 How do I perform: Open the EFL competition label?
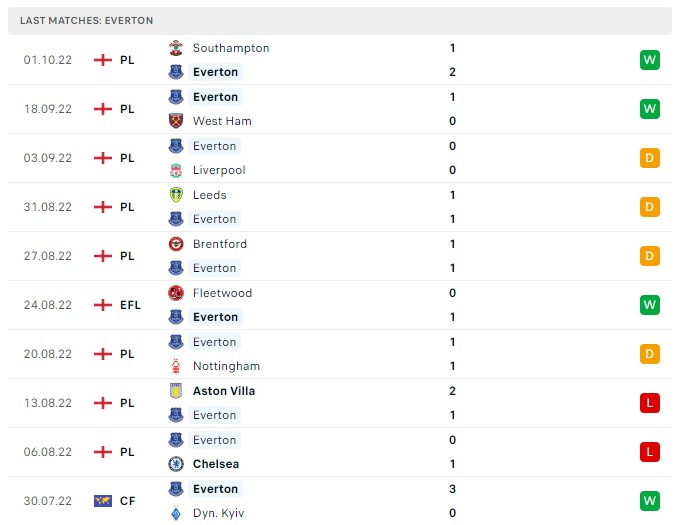click(x=131, y=305)
